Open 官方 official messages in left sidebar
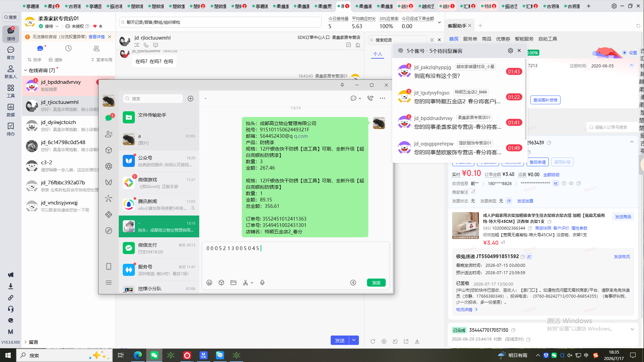This screenshot has height=362, width=644. [x=11, y=53]
